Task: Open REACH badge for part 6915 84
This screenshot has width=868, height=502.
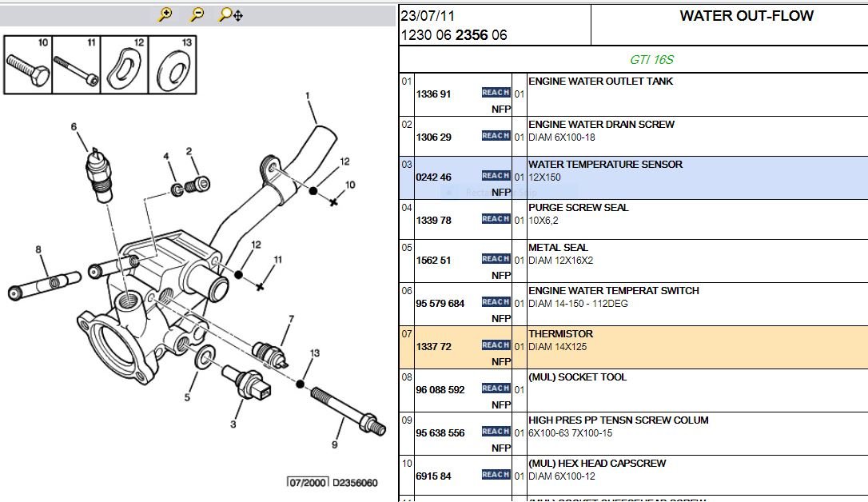Action: tap(496, 474)
